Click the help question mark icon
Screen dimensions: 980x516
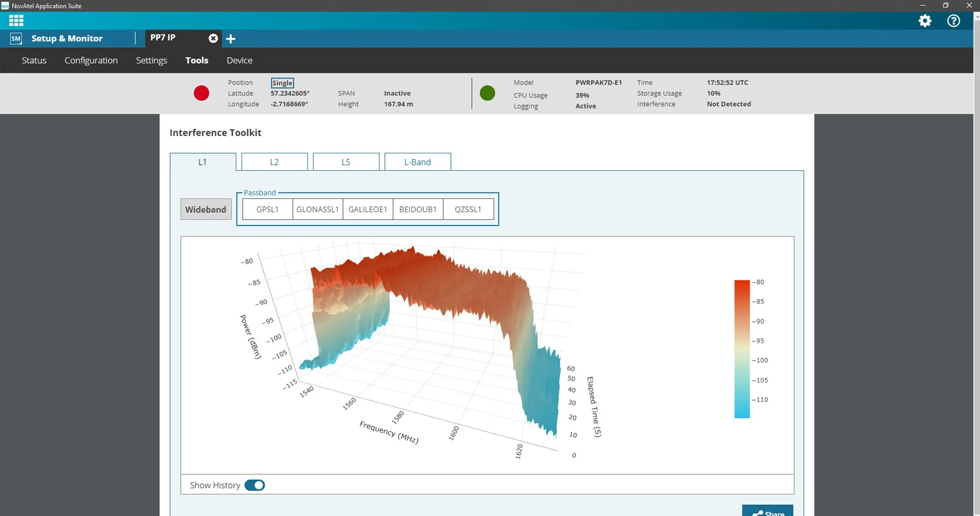click(x=953, y=21)
